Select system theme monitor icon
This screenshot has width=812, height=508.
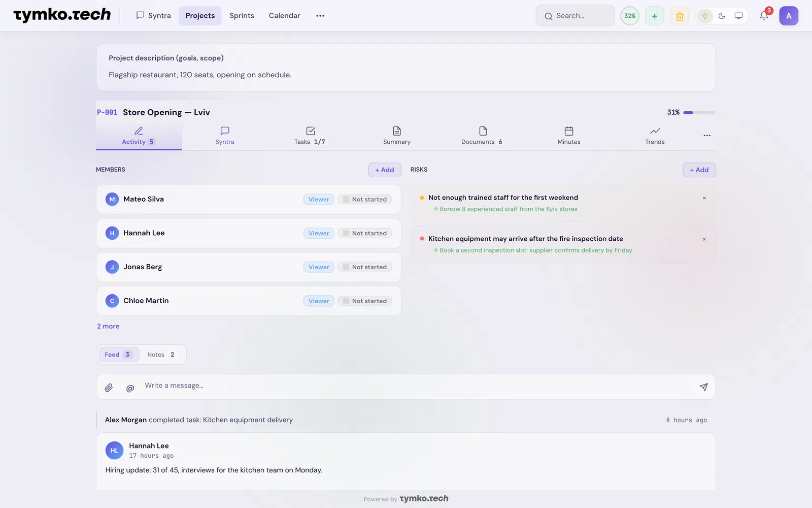(738, 16)
